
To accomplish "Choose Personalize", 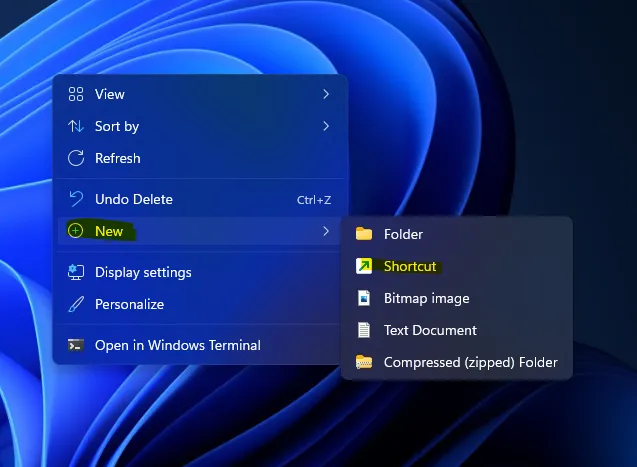I will (x=199, y=304).
